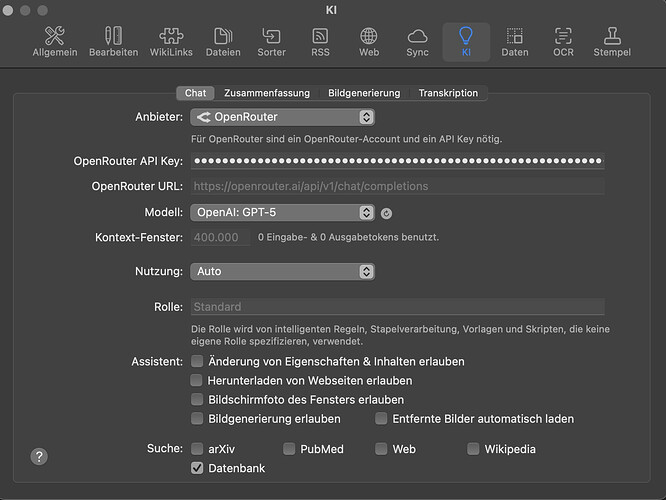Viewport: 666px width, 500px height.
Task: Open the Nutzung dropdown set to Auto
Action: 282,271
